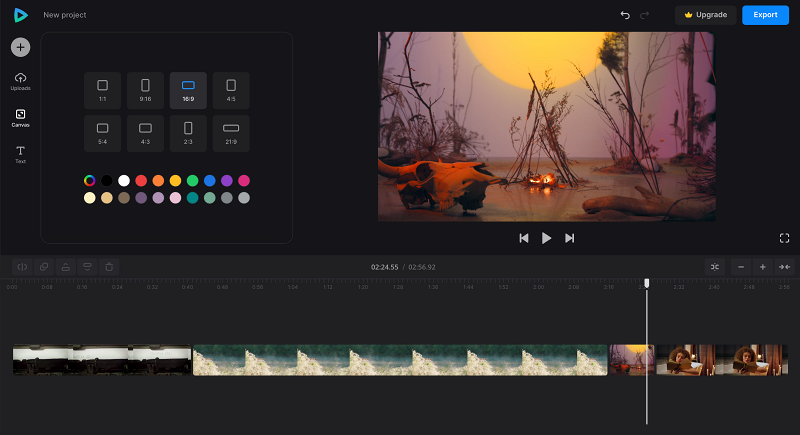Screen dimensions: 800x435
Task: Click the duplicate clip tool
Action: (44, 267)
